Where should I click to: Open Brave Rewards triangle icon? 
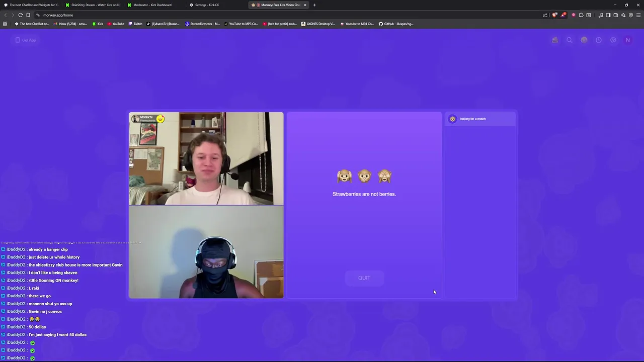[563, 15]
